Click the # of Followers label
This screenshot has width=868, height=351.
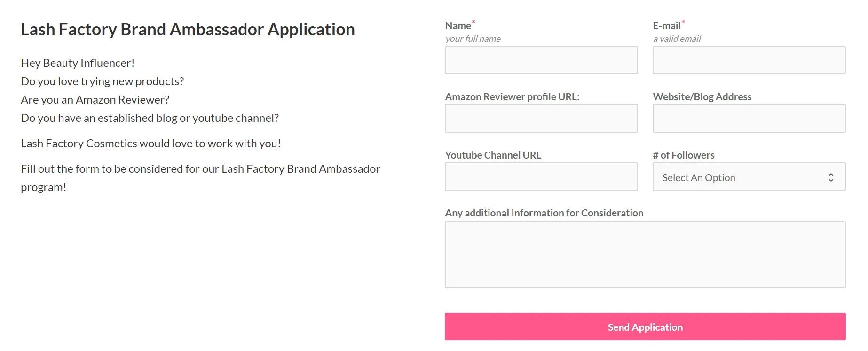683,155
